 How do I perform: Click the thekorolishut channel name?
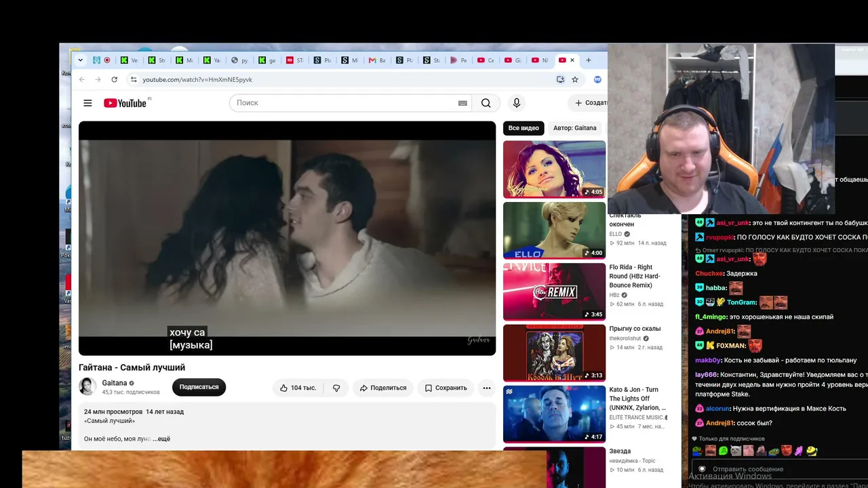point(625,338)
